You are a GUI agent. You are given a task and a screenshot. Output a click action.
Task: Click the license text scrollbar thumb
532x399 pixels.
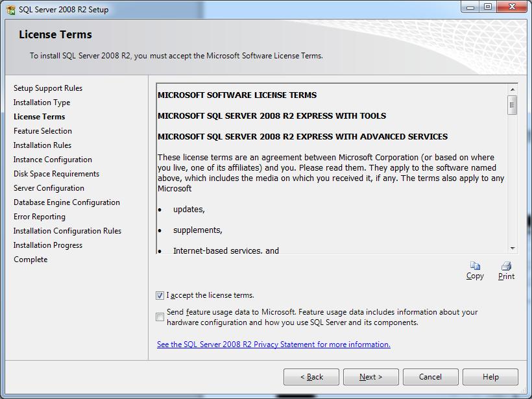coord(513,105)
